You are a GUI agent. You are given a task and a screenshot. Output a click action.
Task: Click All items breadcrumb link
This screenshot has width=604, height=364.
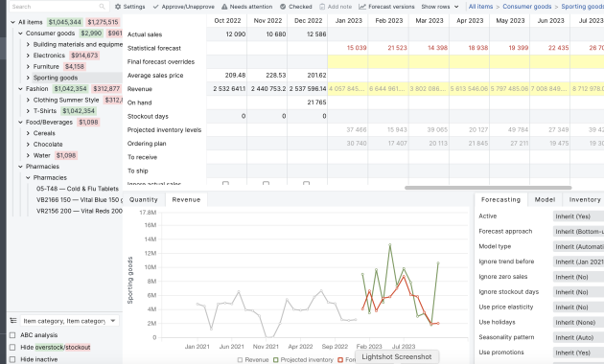point(480,7)
